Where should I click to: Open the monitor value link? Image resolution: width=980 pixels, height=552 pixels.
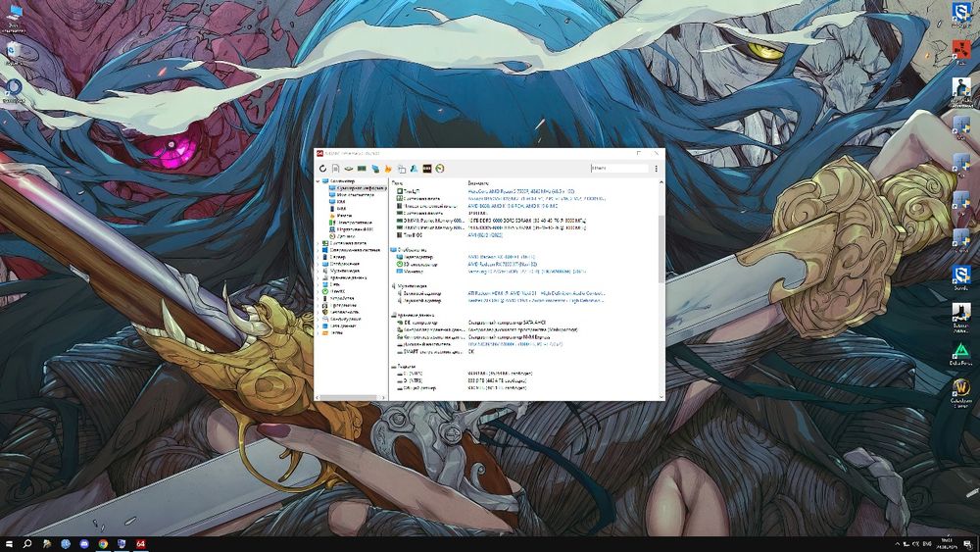[526, 272]
